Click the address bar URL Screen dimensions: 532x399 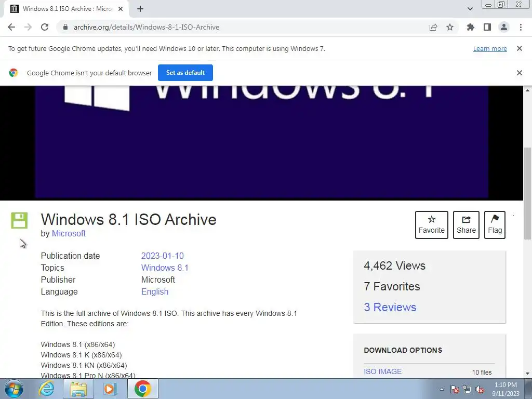click(x=147, y=27)
